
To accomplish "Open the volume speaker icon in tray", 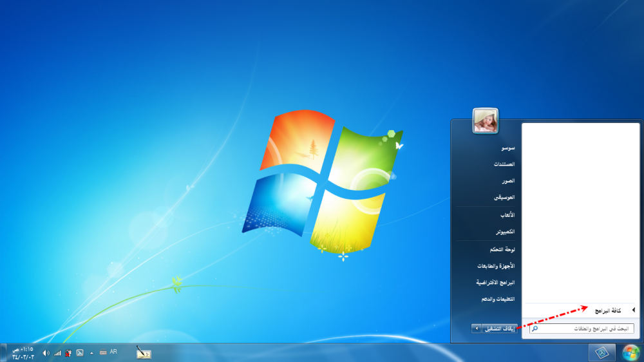I will [46, 353].
